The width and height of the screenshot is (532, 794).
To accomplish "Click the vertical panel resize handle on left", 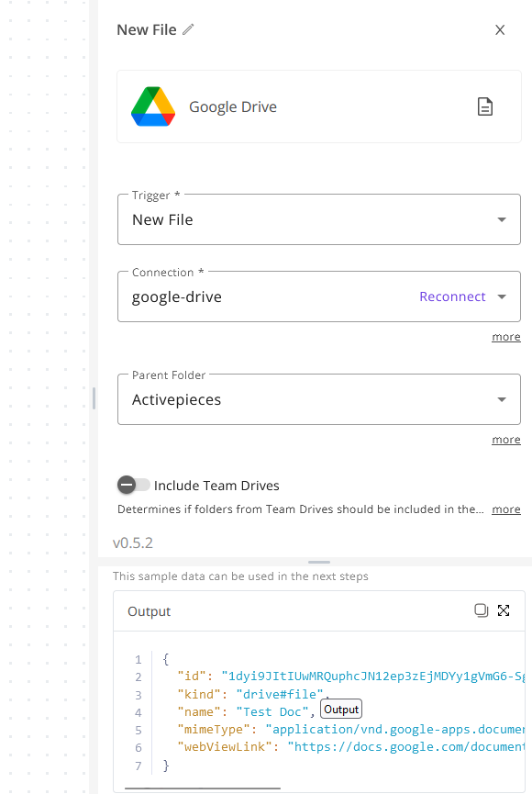I will point(94,398).
